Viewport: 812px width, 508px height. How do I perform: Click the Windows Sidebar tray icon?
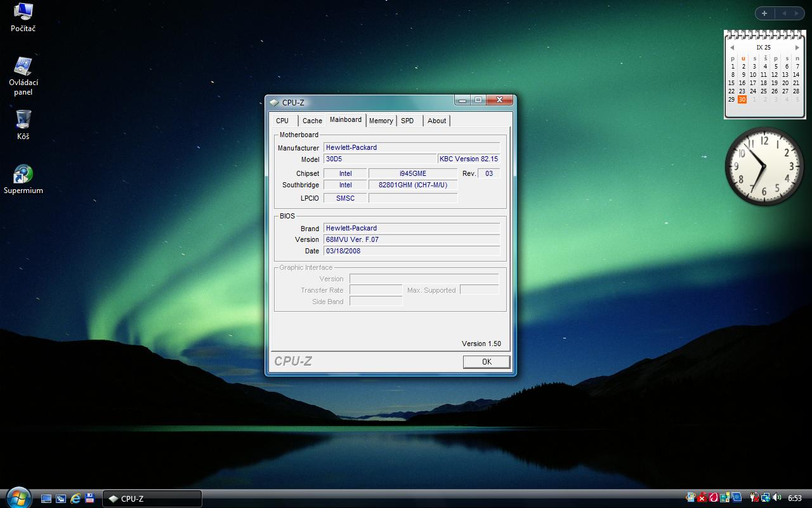(x=725, y=498)
